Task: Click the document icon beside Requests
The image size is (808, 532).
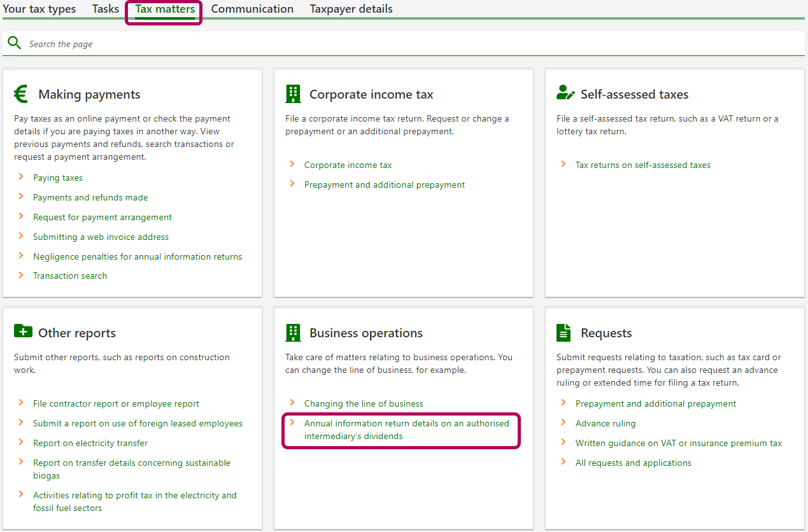Action: [x=563, y=332]
